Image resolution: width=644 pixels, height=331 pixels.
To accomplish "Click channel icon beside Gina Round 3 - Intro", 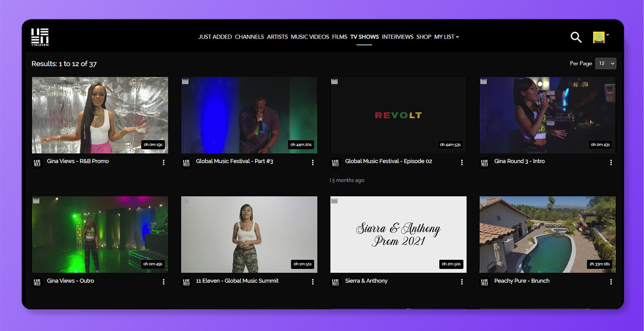I will (485, 163).
